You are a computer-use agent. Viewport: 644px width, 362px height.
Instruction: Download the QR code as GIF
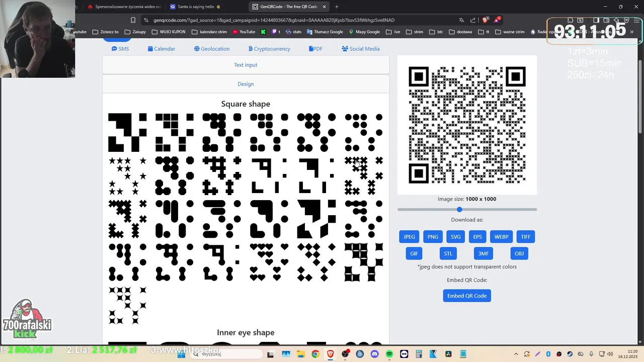tap(414, 253)
